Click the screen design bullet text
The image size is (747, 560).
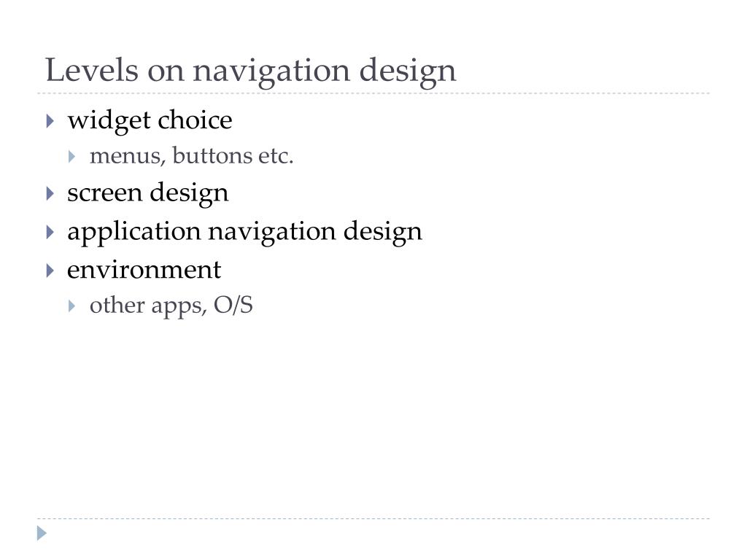(147, 193)
